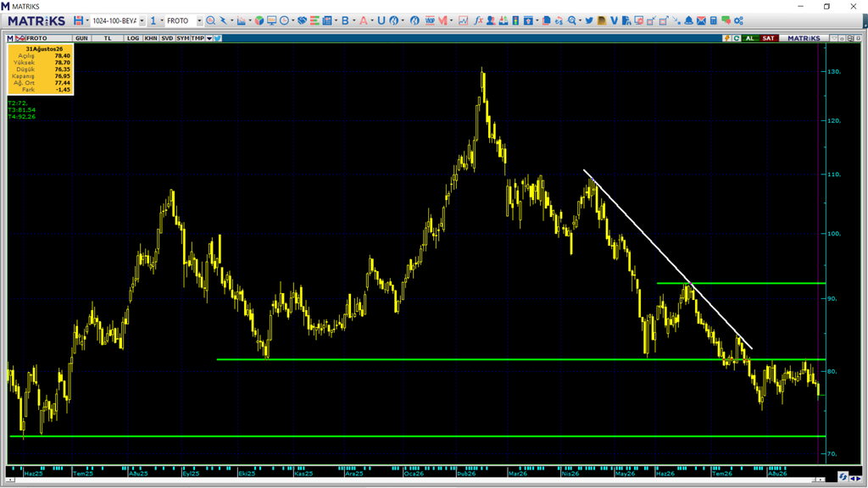Click the handshake icon

tap(303, 20)
